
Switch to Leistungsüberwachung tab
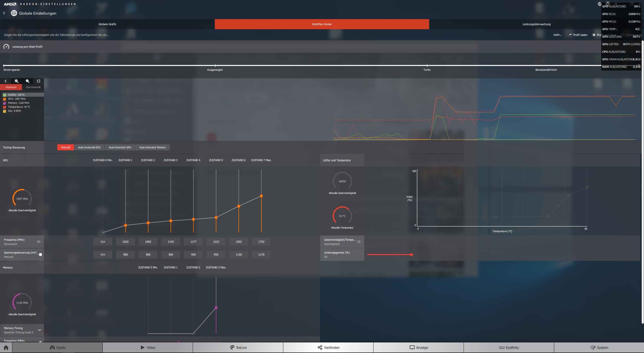point(536,24)
